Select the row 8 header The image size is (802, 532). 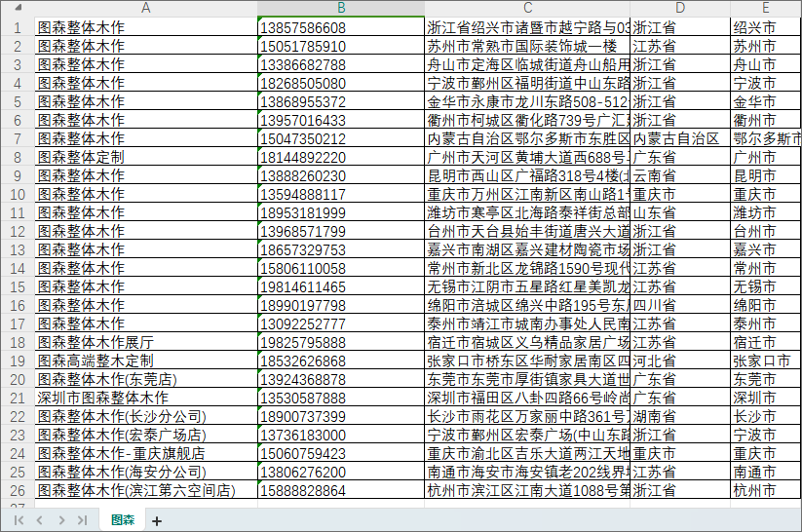(17, 157)
